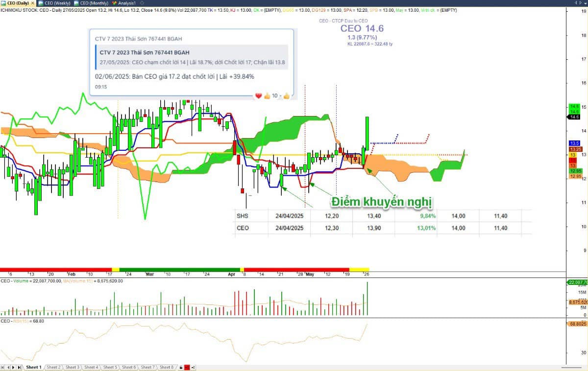588x371 pixels.
Task: Toggle the chart lock icon
Action: [x=181, y=367]
